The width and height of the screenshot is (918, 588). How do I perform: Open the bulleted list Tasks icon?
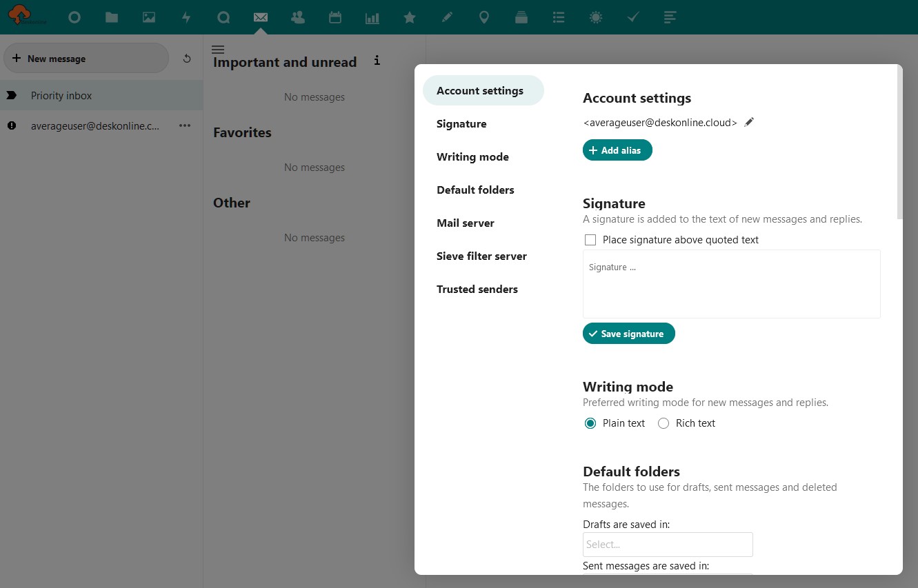(x=559, y=17)
